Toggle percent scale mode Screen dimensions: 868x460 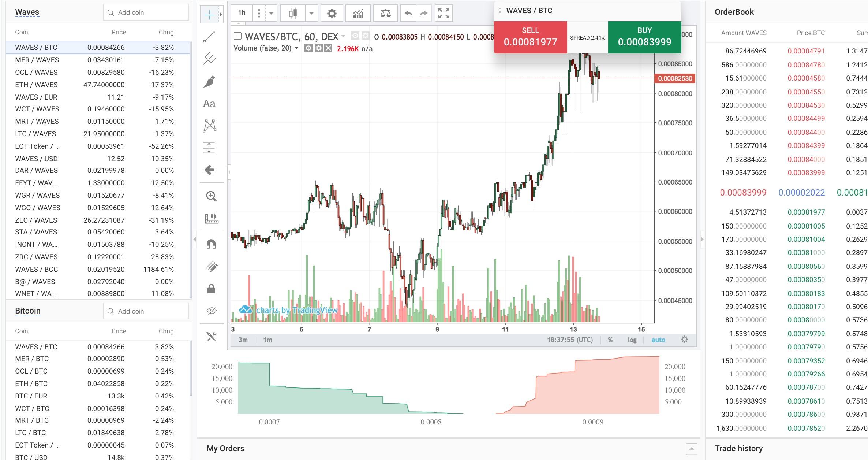(610, 340)
